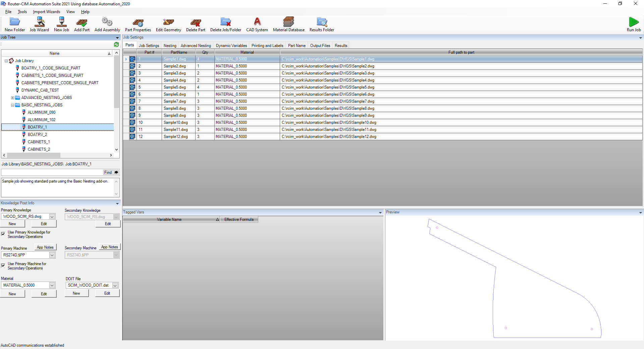The width and height of the screenshot is (644, 349).
Task: Select the Add Part tool
Action: click(x=82, y=24)
